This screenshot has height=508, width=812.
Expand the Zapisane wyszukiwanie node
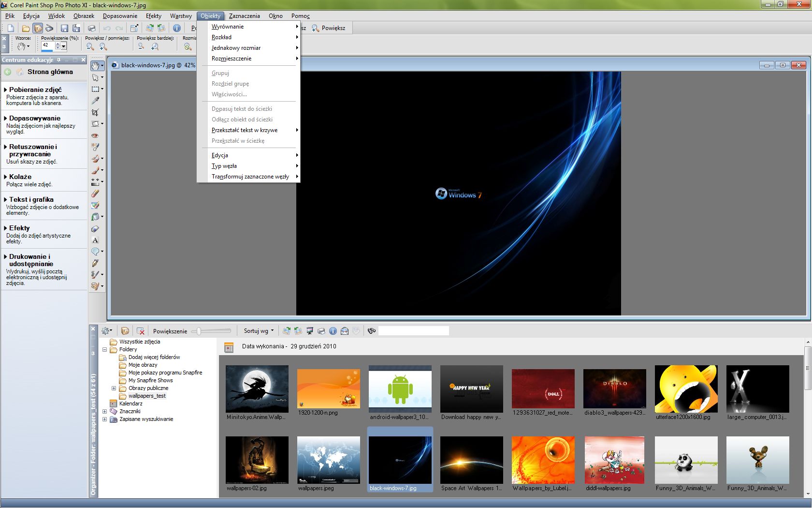[x=104, y=419]
